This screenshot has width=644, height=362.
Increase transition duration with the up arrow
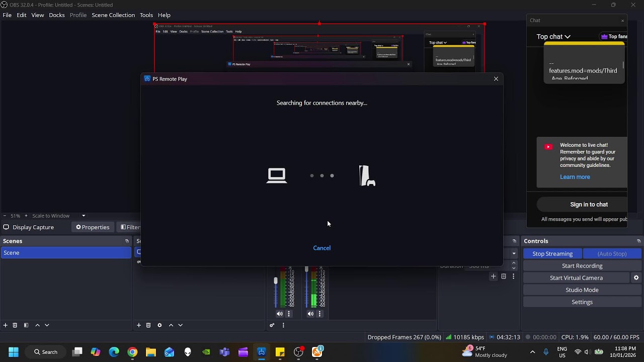point(514,263)
